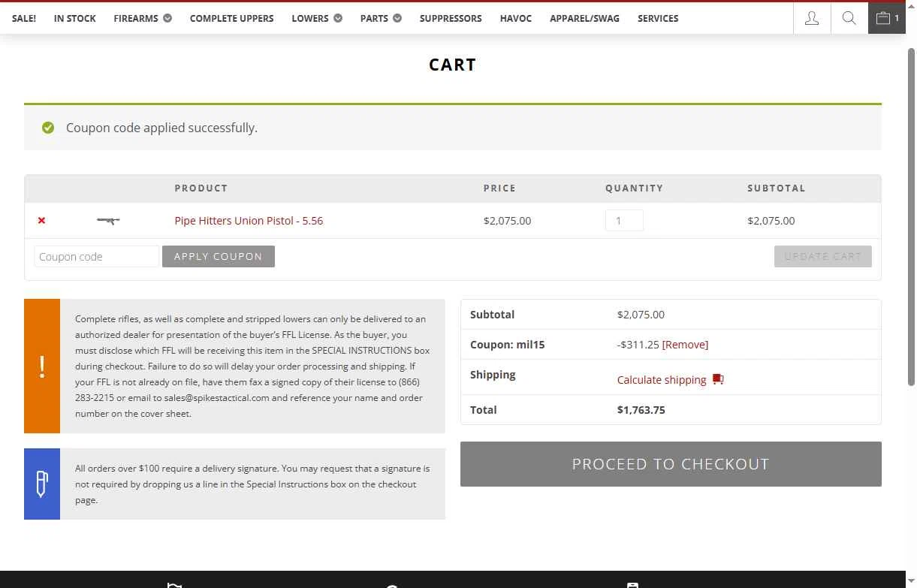Expand the Lowers dropdown arrow
917x588 pixels.
(x=338, y=18)
